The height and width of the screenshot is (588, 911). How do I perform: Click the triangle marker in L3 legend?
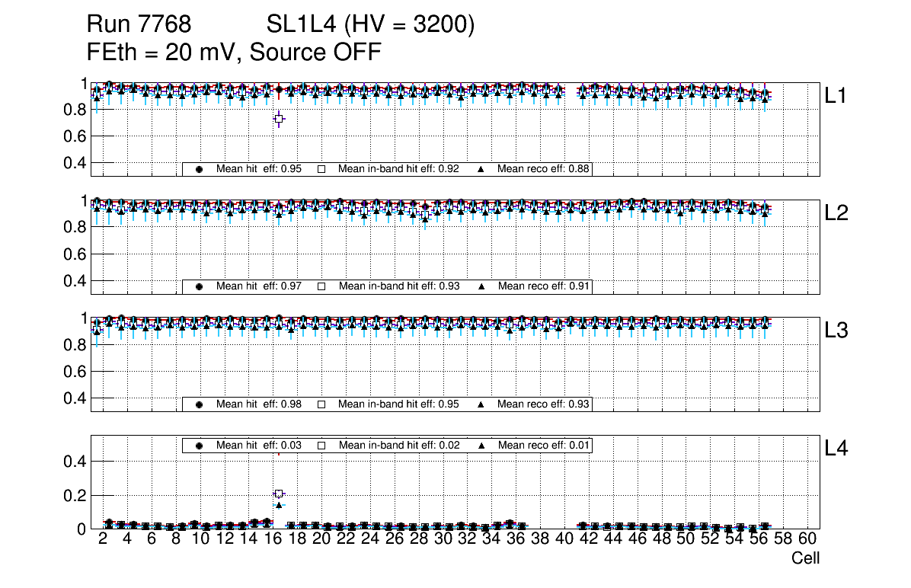pyautogui.click(x=481, y=404)
